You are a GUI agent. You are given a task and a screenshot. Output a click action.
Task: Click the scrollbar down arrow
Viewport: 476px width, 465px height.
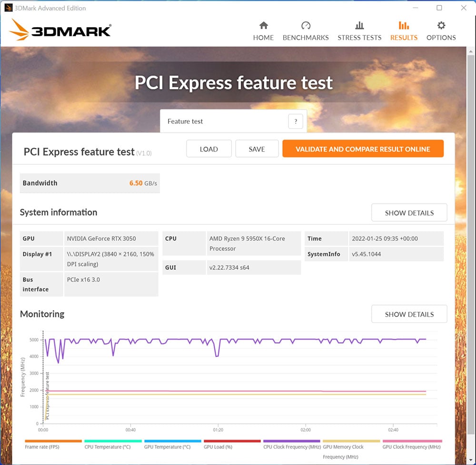471,460
